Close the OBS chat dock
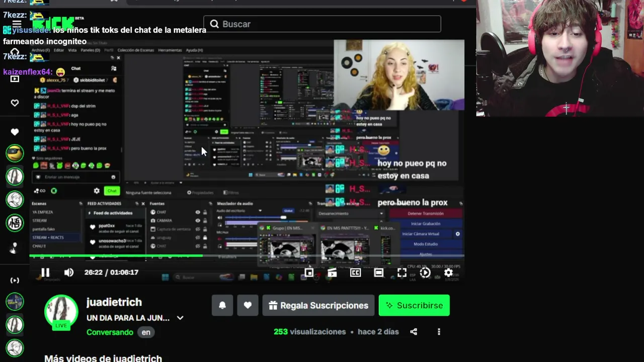The height and width of the screenshot is (362, 644). coord(118,57)
